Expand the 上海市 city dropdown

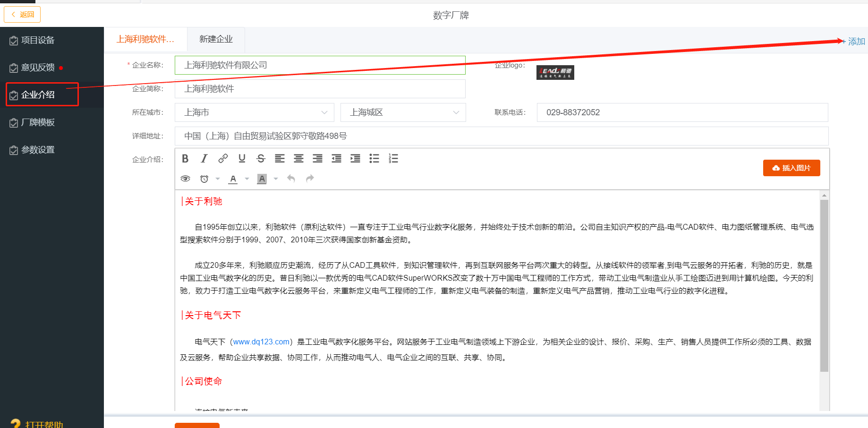255,112
